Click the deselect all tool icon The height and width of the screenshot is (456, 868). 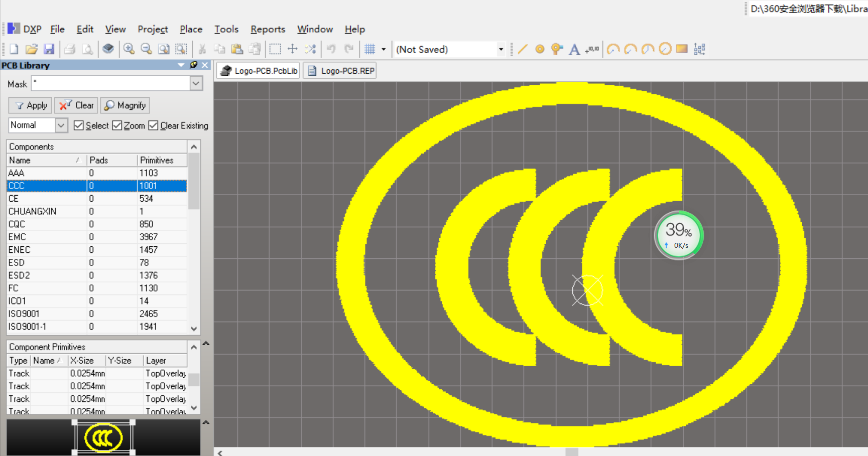(310, 49)
